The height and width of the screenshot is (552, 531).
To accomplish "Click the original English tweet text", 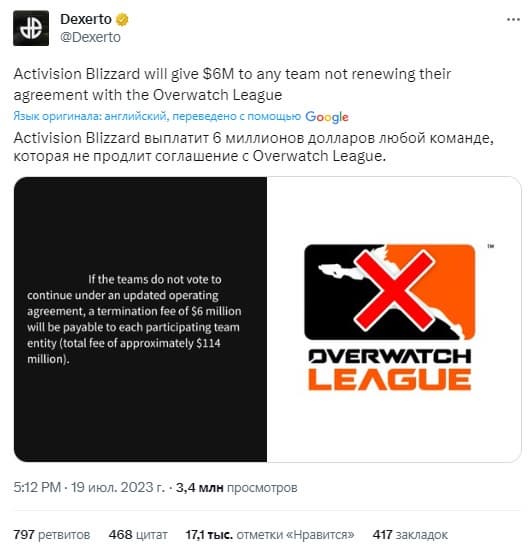I will 232,84.
